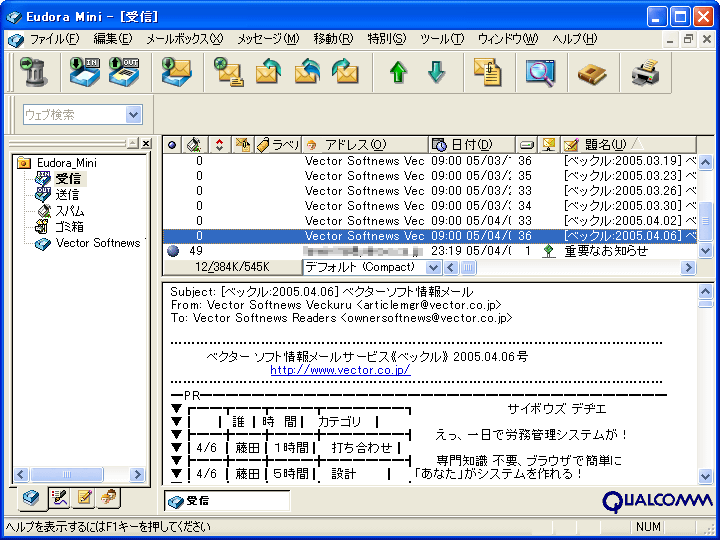Sort by priority column header icon
This screenshot has height=540, width=720.
click(219, 145)
